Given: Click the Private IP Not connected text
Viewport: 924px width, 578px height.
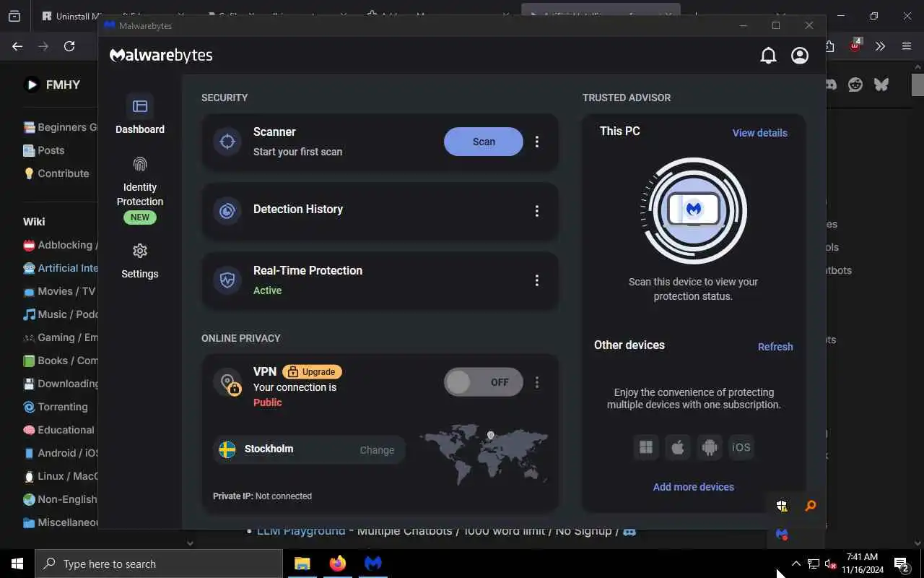Looking at the screenshot, I should pos(262,496).
